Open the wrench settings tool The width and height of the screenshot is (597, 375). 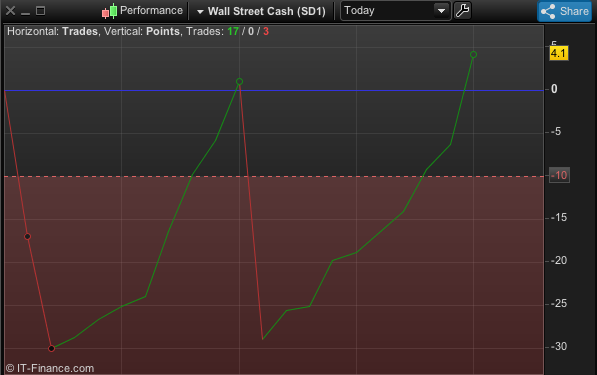pos(462,10)
